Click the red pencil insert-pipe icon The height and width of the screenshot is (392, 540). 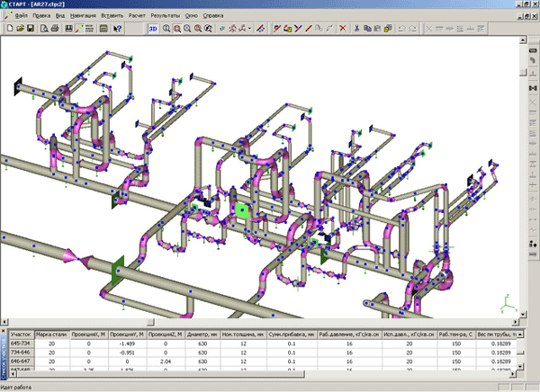[309, 29]
